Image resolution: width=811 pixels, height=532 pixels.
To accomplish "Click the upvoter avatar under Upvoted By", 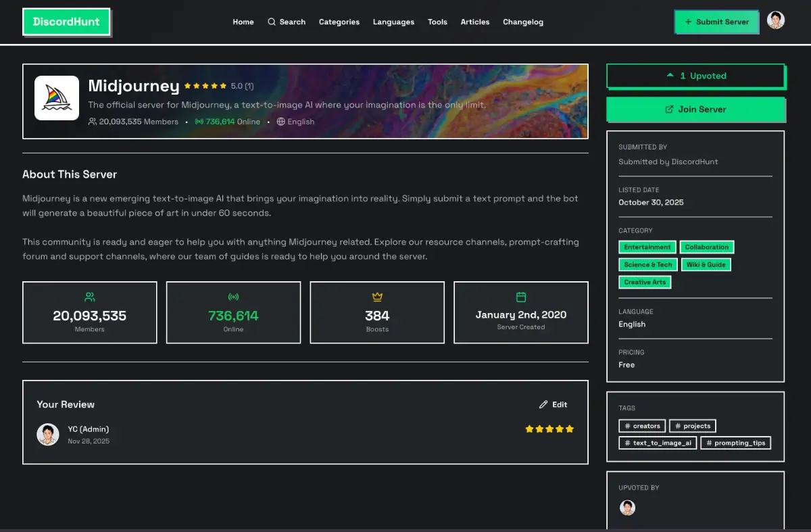I will click(628, 508).
